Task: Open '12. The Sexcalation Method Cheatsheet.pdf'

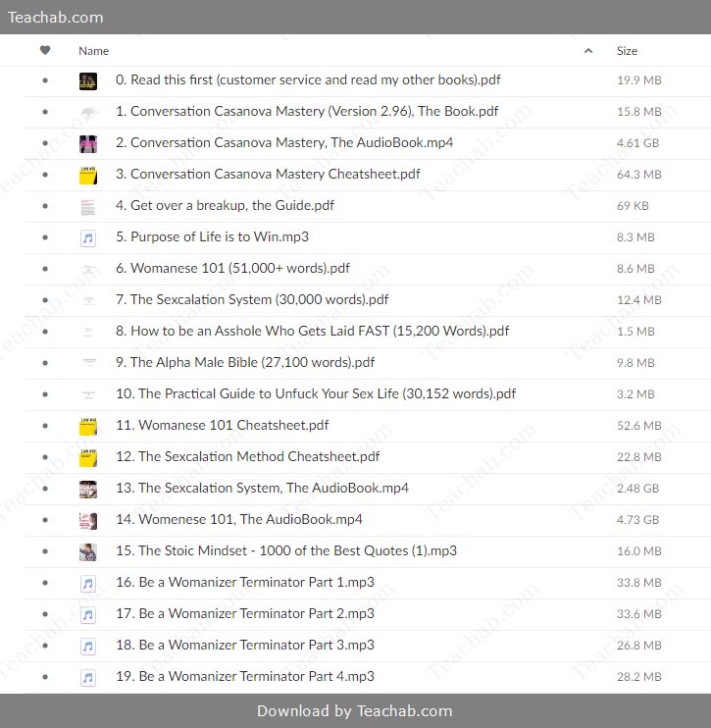Action: click(248, 456)
